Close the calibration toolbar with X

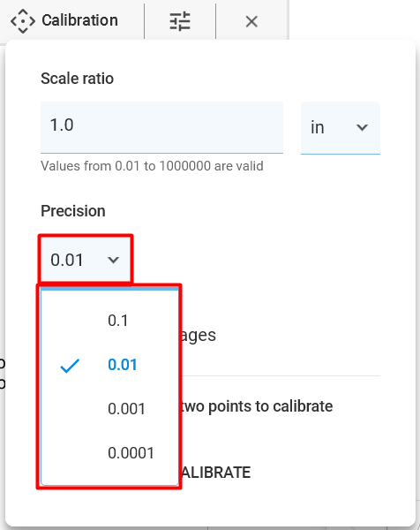251,21
